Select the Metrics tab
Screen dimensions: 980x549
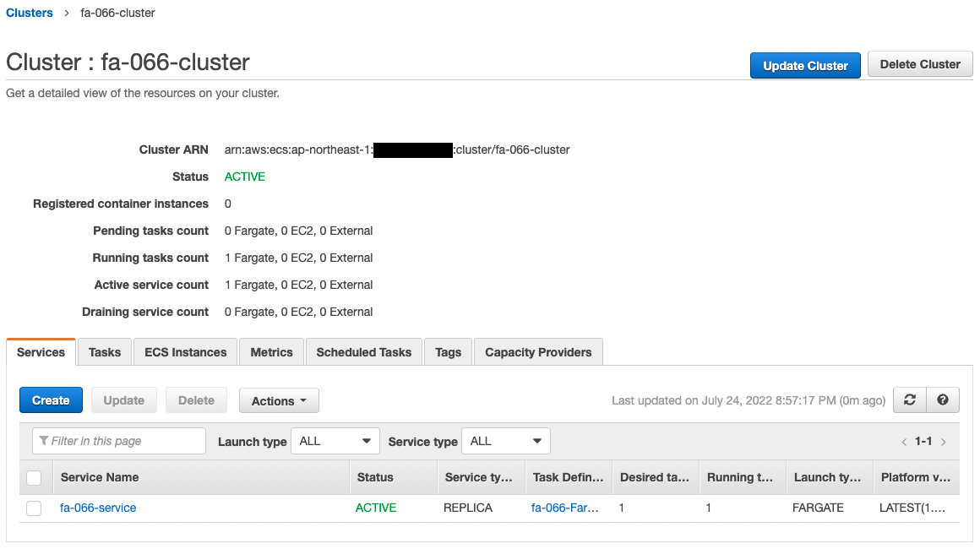271,352
